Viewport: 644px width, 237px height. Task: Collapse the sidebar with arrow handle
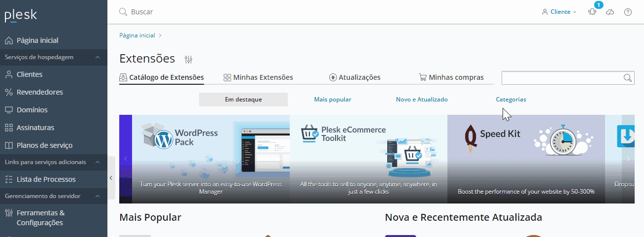pyautogui.click(x=111, y=178)
